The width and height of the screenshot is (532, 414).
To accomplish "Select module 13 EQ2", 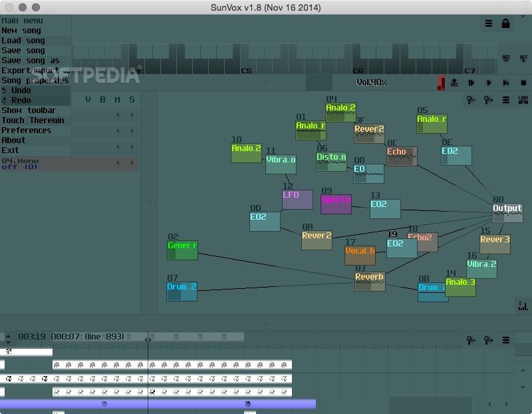I will pyautogui.click(x=385, y=209).
